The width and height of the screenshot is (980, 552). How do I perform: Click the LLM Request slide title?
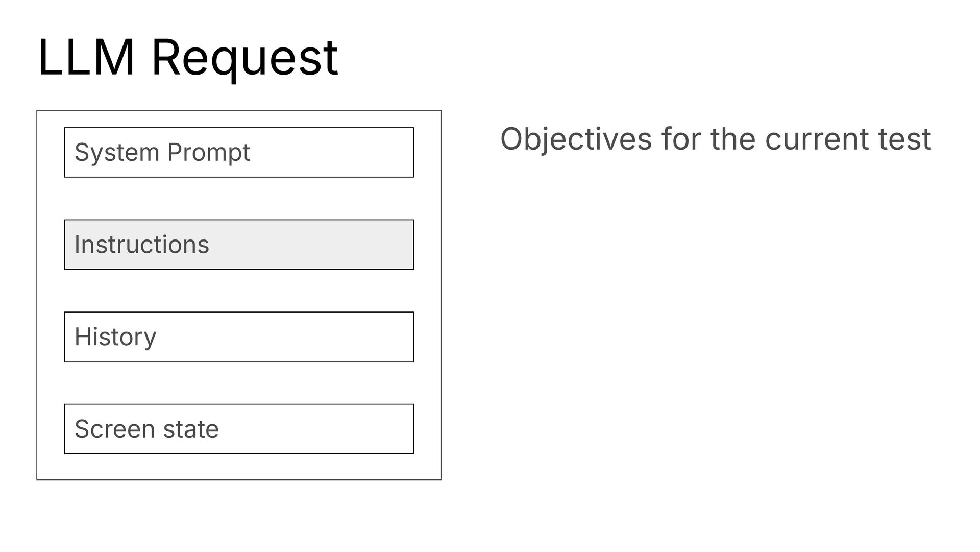coord(188,59)
